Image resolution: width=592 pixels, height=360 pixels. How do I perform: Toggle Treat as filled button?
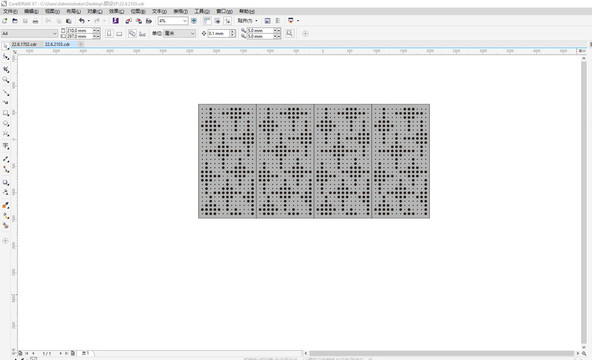[x=290, y=34]
